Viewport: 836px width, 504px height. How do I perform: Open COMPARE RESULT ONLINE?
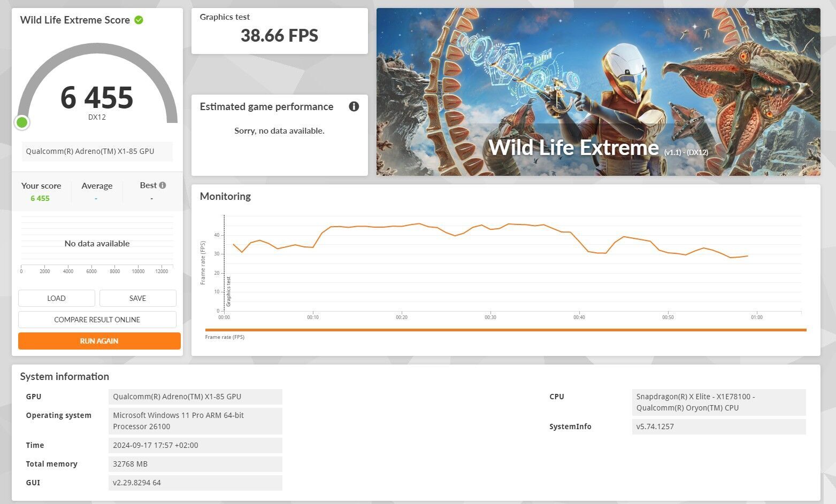pos(97,320)
